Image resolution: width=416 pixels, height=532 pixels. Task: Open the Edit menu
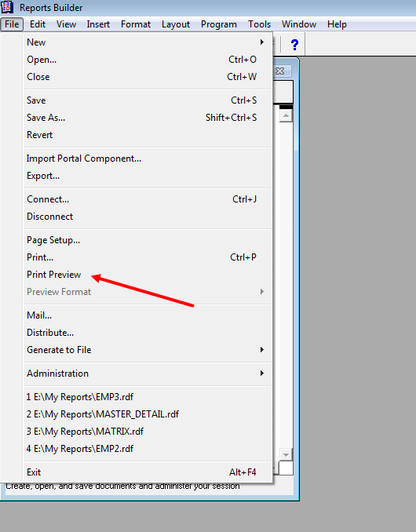pos(38,24)
